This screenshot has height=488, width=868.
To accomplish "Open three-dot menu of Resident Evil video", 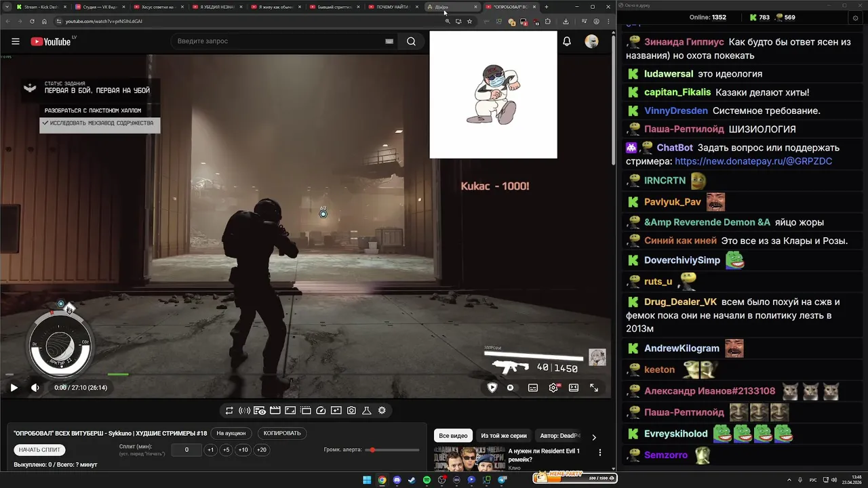I will [599, 452].
